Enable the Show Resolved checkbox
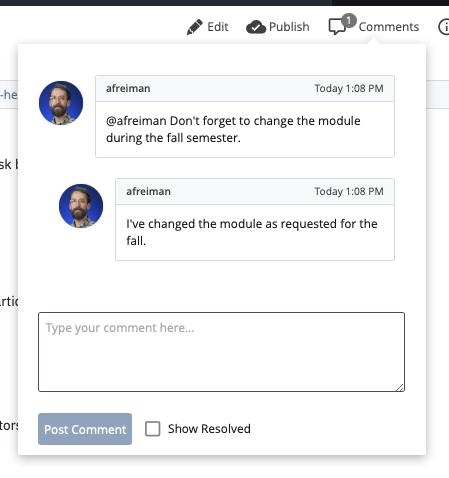The height and width of the screenshot is (478, 449). pyautogui.click(x=153, y=429)
